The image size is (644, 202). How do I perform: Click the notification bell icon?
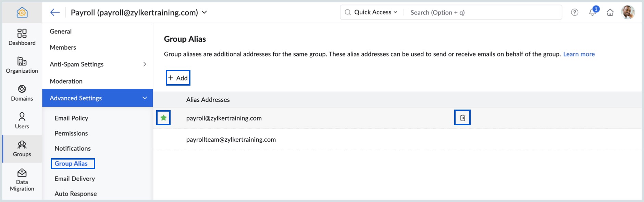[592, 12]
